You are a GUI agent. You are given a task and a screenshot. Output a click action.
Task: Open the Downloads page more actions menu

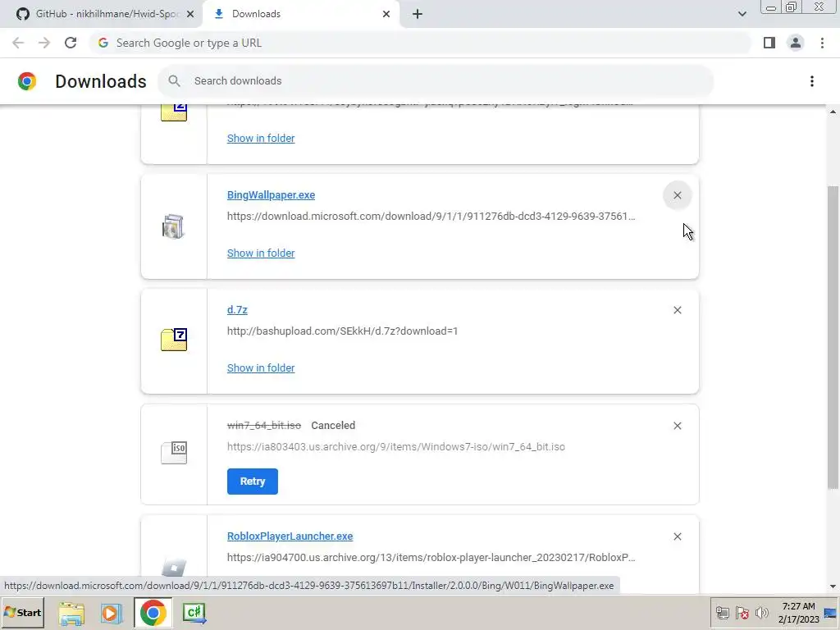point(812,81)
